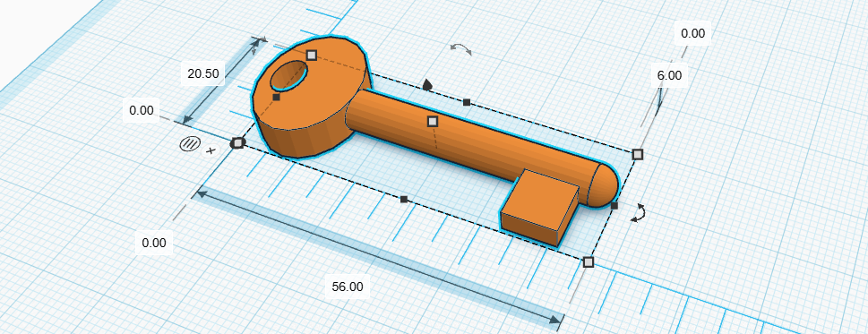
Task: Select the black midpoint handle by the key's rounded tip
Action: point(614,206)
